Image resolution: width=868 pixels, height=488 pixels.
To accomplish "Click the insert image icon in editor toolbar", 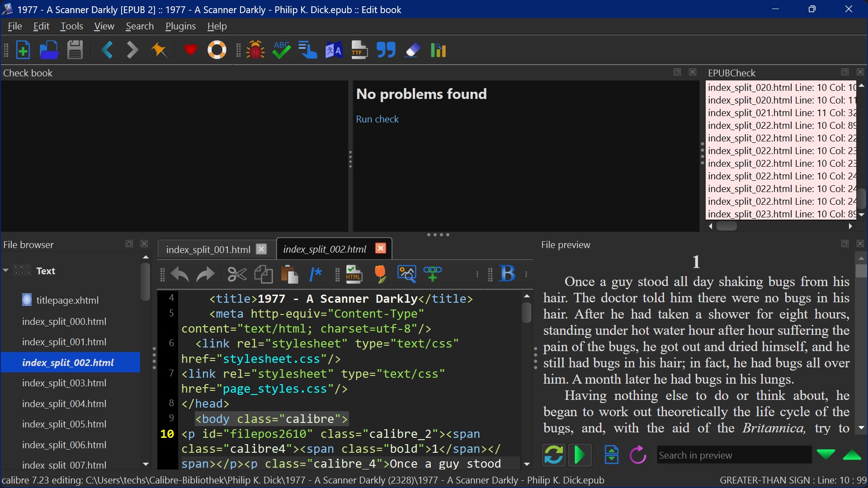I will coord(406,274).
